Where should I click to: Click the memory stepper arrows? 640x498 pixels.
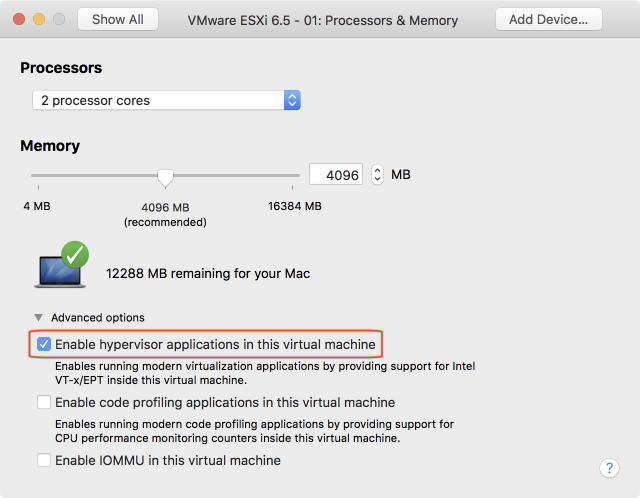click(377, 175)
